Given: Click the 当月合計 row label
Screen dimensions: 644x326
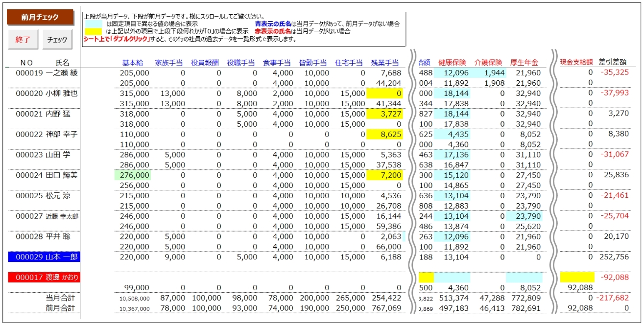Looking at the screenshot, I should pyautogui.click(x=60, y=298).
